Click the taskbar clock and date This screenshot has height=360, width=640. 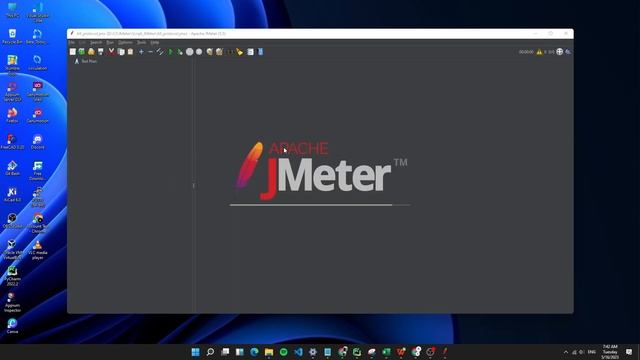tap(610, 352)
